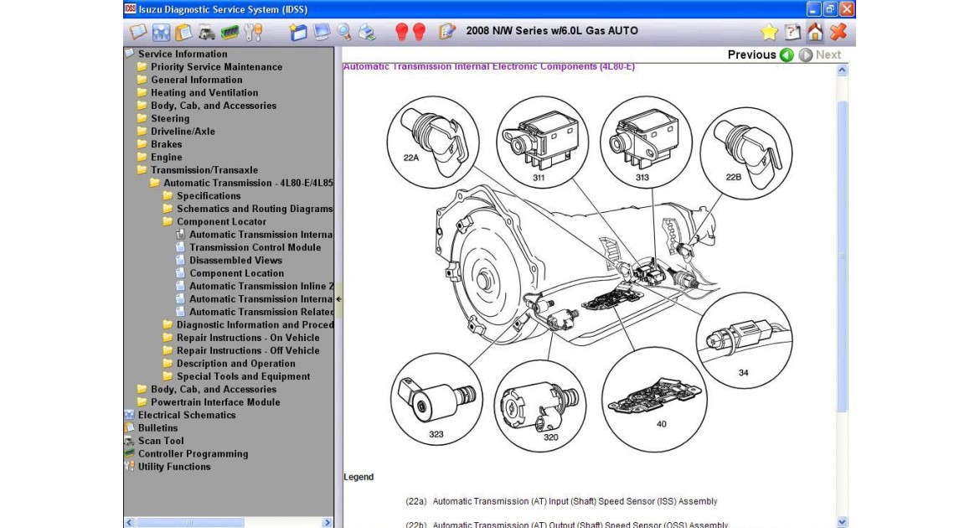
Task: Go to the home house icon
Action: (x=815, y=31)
